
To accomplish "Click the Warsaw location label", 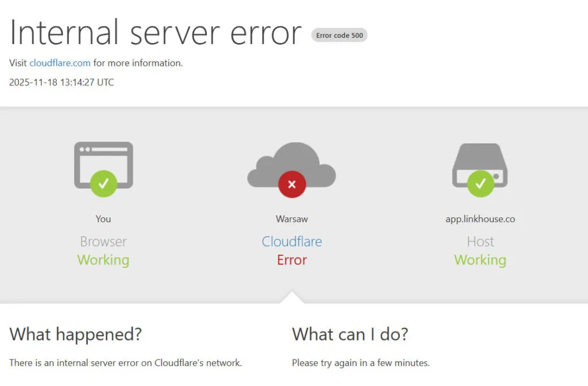I will coord(292,219).
